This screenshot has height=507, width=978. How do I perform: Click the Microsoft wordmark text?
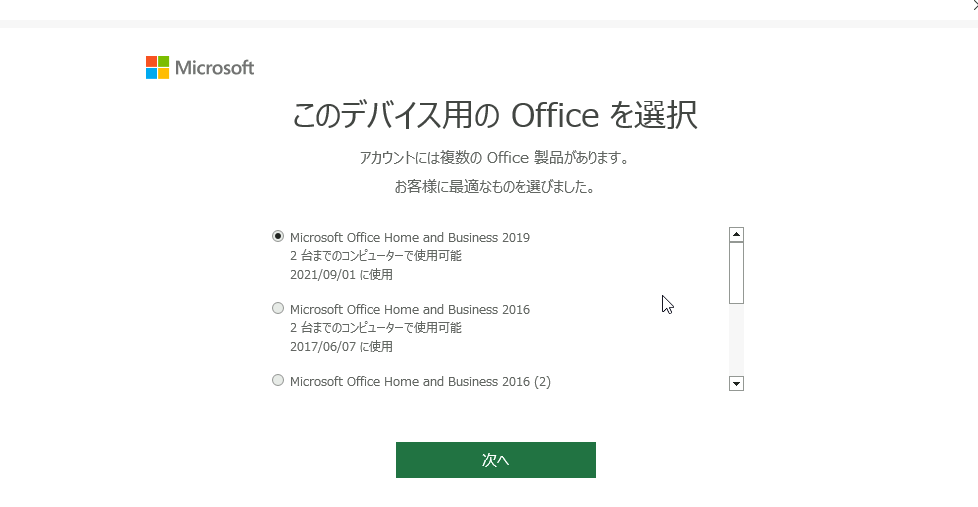(x=214, y=68)
